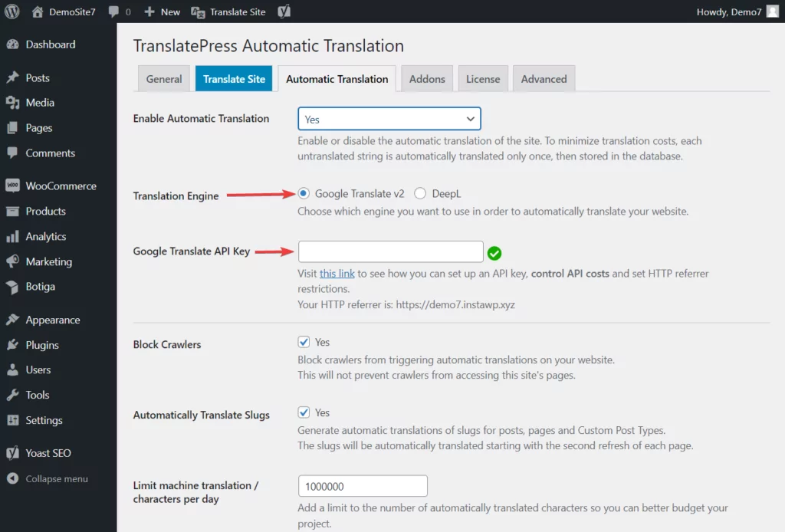Open the Yoast icon in the admin bar

[x=284, y=11]
